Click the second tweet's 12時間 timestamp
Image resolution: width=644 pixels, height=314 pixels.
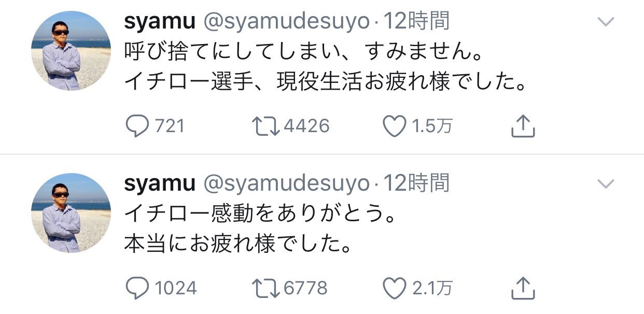tap(416, 183)
